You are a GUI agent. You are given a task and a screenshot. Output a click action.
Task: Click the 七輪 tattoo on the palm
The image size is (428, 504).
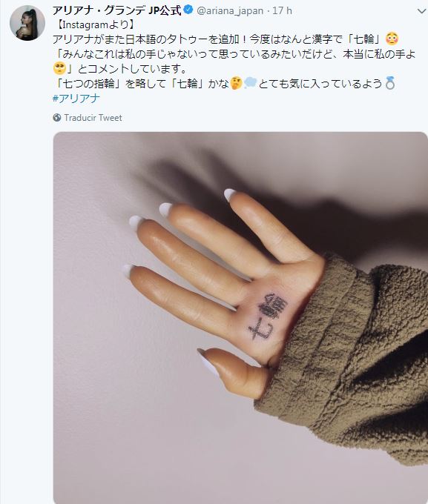(x=268, y=316)
